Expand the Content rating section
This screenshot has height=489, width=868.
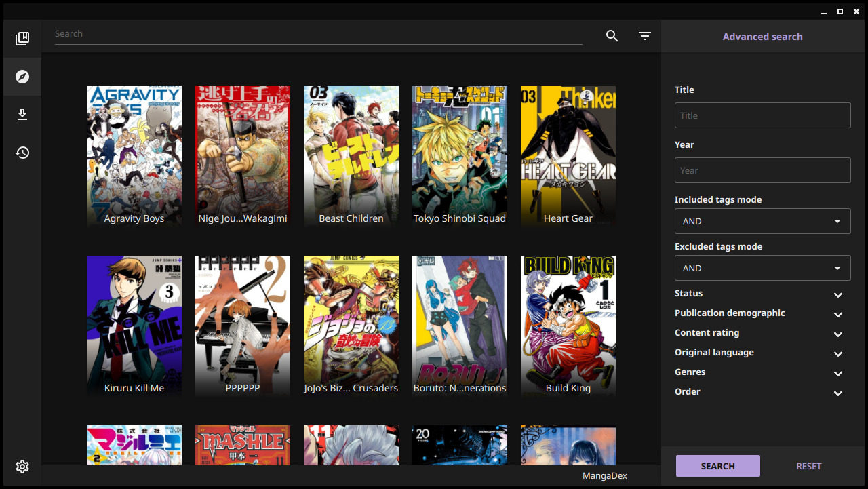click(763, 333)
